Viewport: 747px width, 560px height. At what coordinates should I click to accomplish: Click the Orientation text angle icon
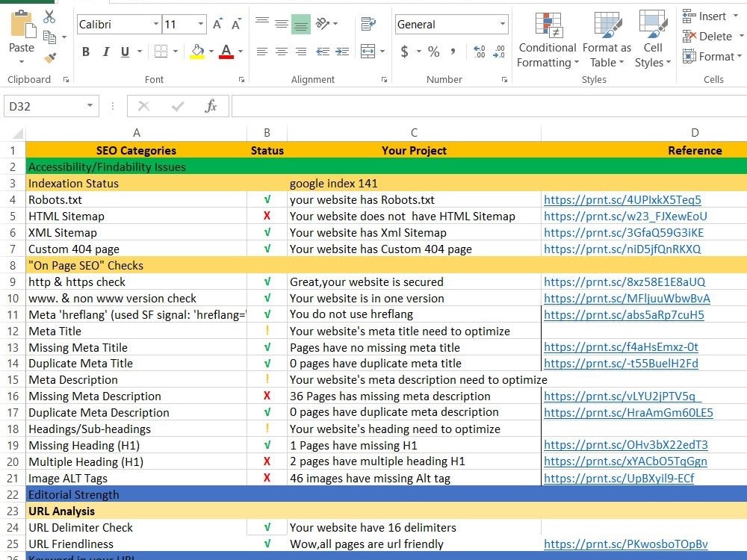pyautogui.click(x=323, y=23)
